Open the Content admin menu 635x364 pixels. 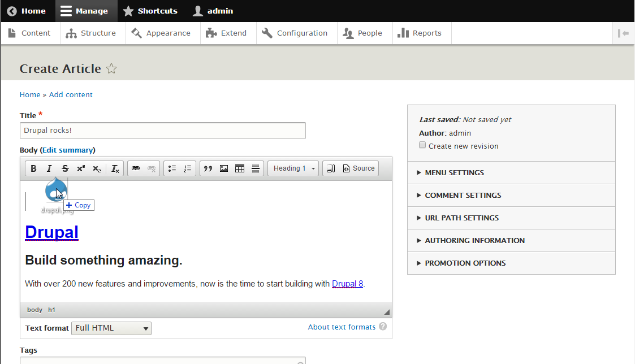click(29, 33)
